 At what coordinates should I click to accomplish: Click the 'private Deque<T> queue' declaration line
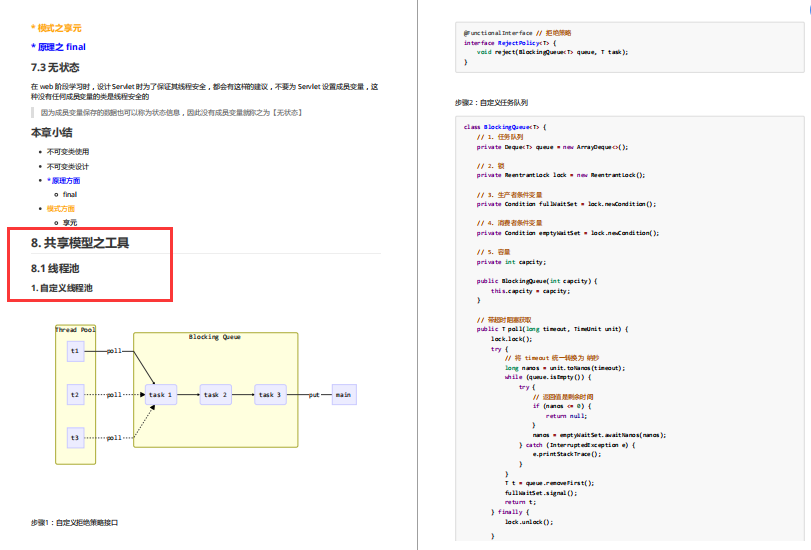point(552,147)
